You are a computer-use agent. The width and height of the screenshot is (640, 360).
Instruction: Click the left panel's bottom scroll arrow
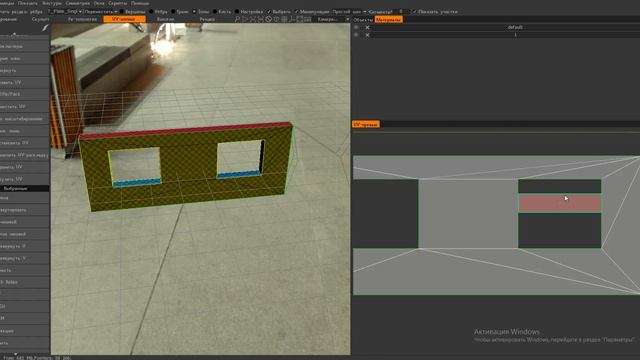[x=16, y=354]
